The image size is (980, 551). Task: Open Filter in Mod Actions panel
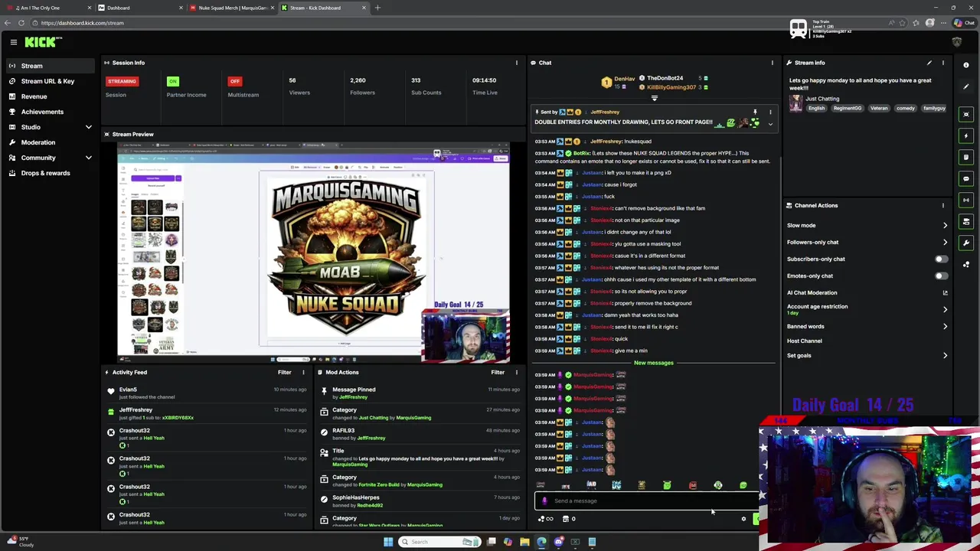[x=498, y=373]
